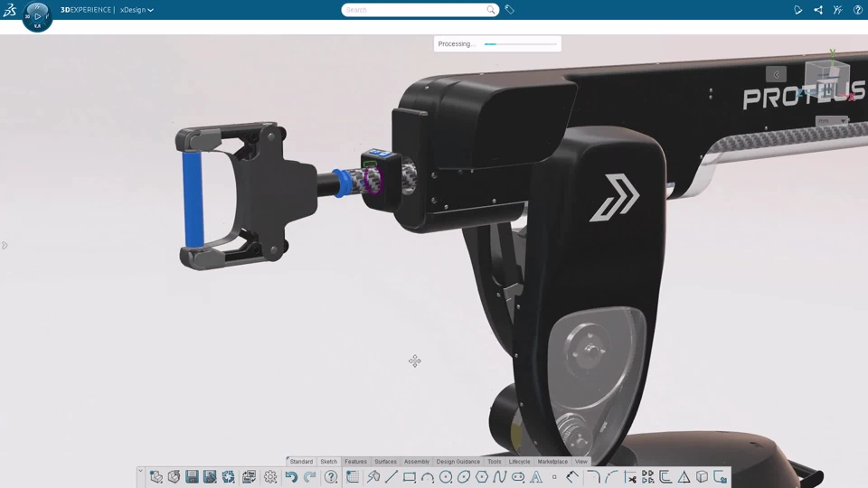Screen dimensions: 868x488
Task: Open the xDesign app dropdown
Action: (x=137, y=10)
